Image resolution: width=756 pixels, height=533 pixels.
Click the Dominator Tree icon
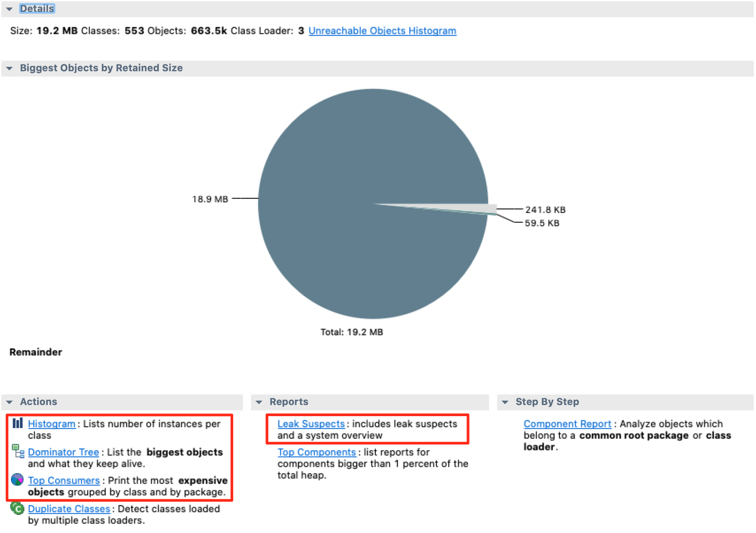coord(18,451)
